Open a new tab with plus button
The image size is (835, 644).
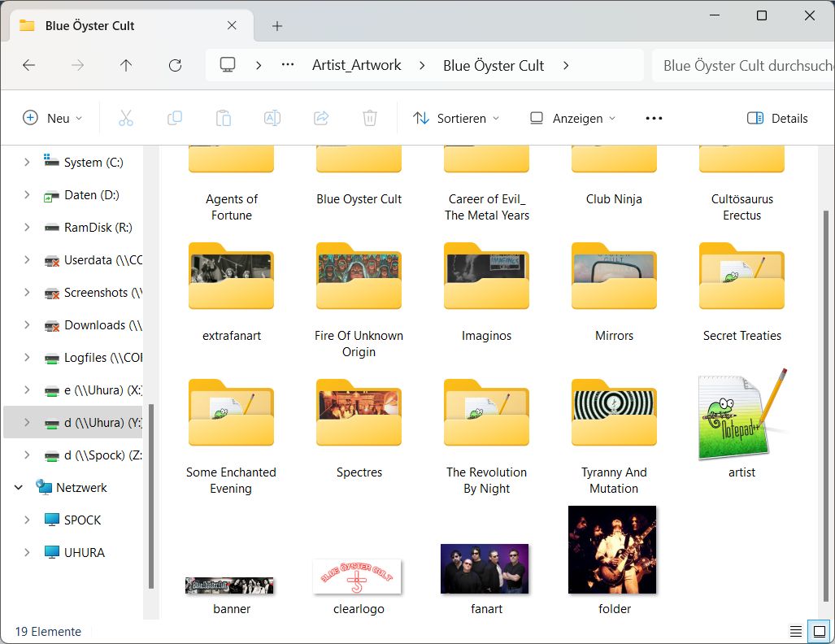click(x=277, y=25)
